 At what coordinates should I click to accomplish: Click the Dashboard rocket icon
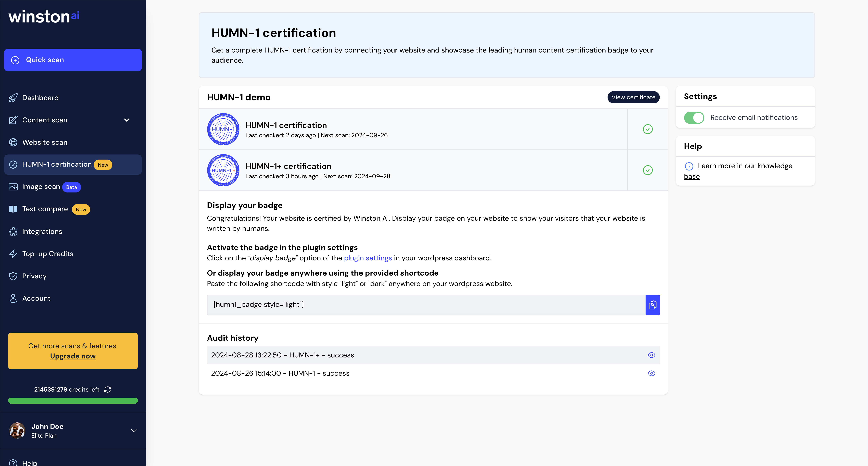[x=13, y=98]
